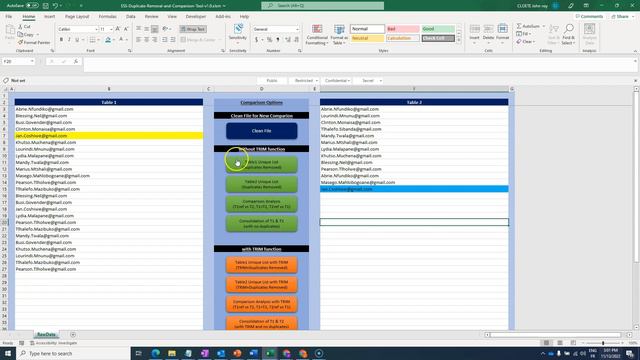The width and height of the screenshot is (640, 360).
Task: Switch to the Formulas tab
Action: pos(108,16)
